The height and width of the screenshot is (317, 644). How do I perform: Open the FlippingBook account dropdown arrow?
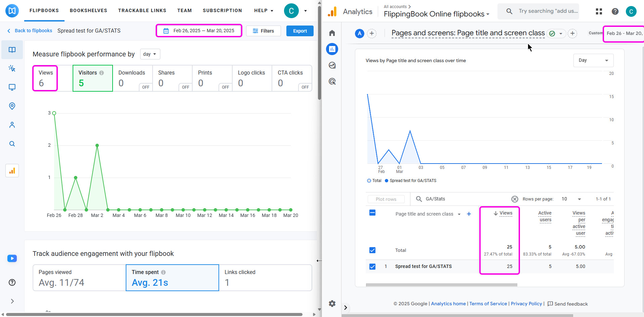(306, 11)
